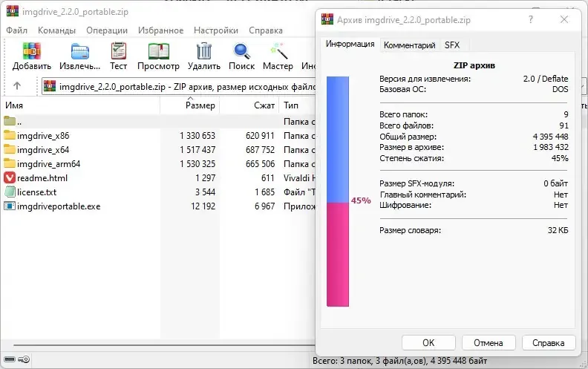
Task: Click the blue part of compression ratio bar
Action: [x=338, y=140]
